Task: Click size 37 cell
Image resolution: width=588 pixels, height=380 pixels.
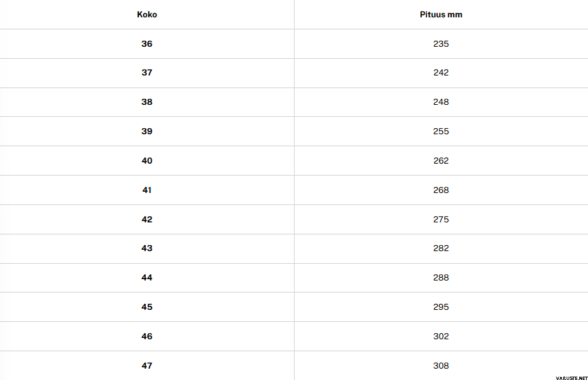Action: [147, 73]
